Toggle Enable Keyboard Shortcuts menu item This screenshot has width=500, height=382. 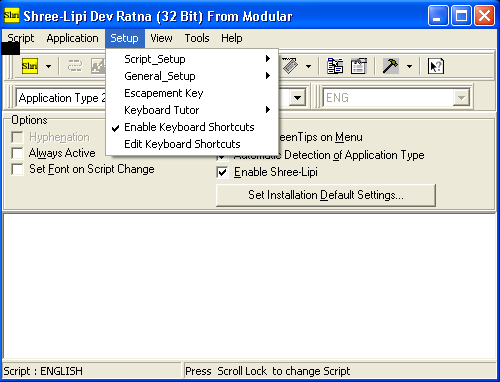tap(192, 127)
